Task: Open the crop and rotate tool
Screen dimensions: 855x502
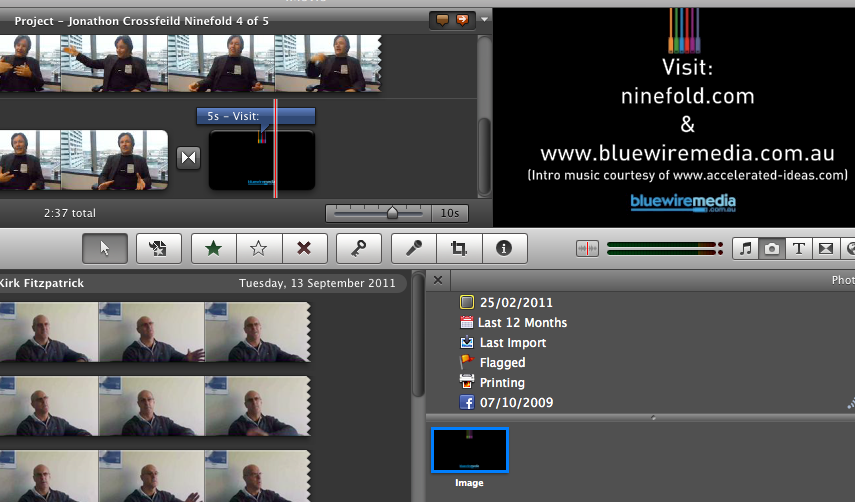Action: click(459, 249)
